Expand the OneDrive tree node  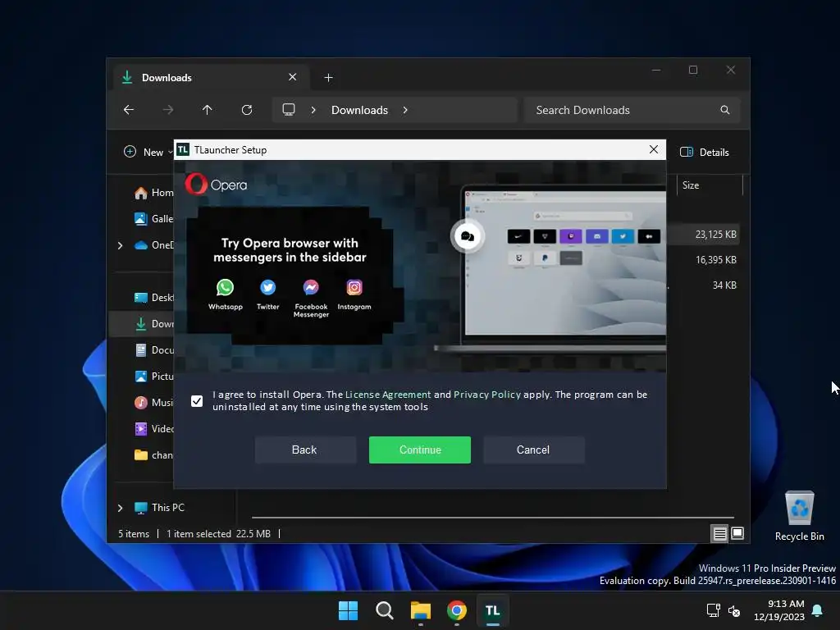pos(120,245)
